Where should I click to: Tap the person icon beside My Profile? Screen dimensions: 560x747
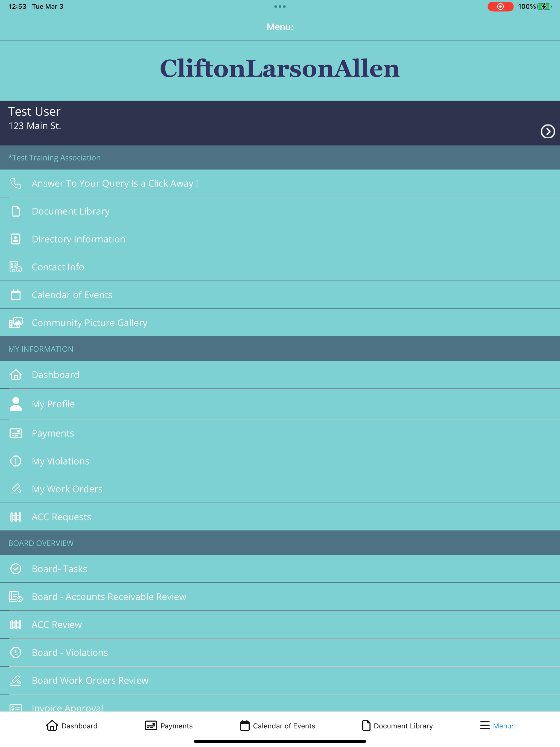pos(16,404)
